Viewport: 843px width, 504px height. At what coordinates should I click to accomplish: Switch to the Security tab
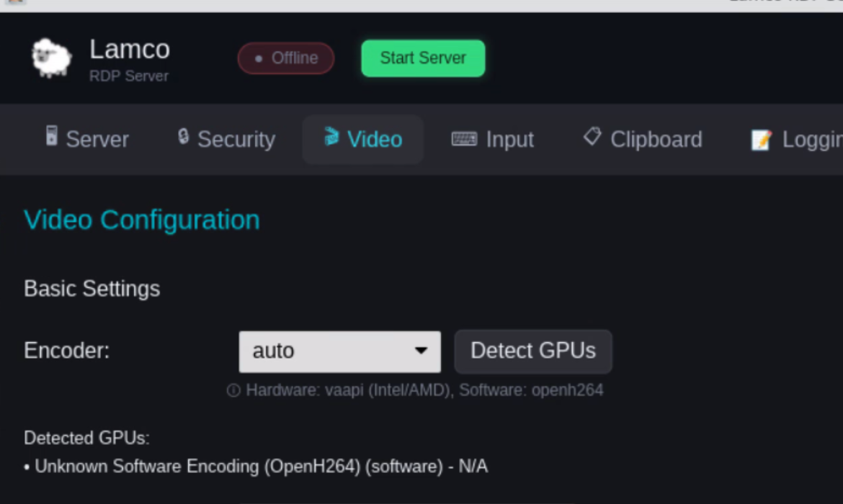tap(226, 139)
